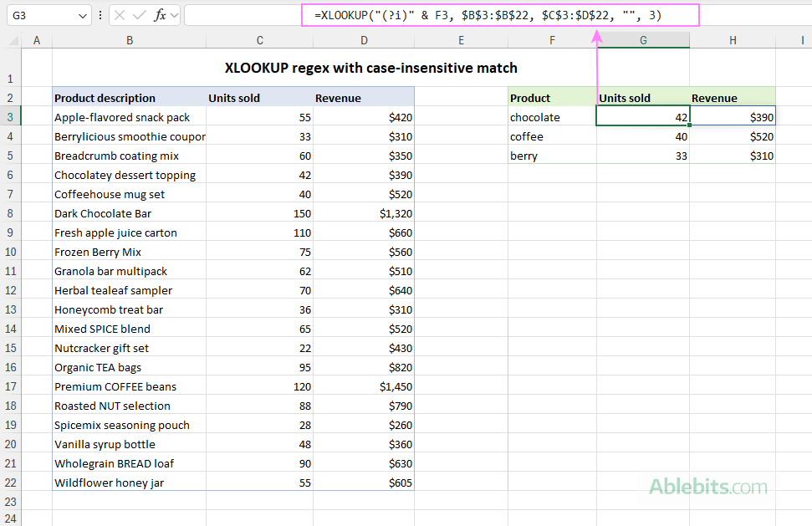The image size is (812, 526).
Task: Click the fill handle on cell G3
Action: (x=690, y=125)
